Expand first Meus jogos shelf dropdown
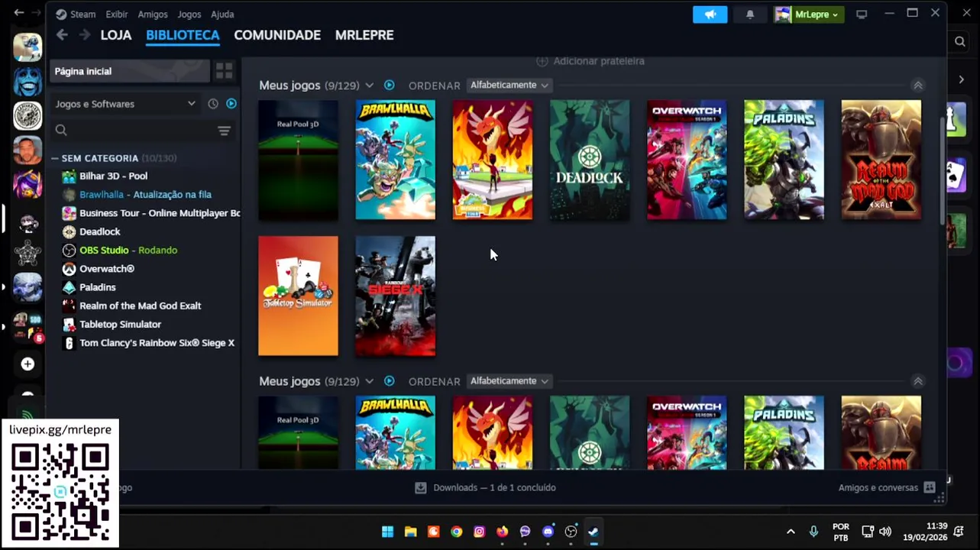Image resolution: width=980 pixels, height=550 pixels. (370, 85)
